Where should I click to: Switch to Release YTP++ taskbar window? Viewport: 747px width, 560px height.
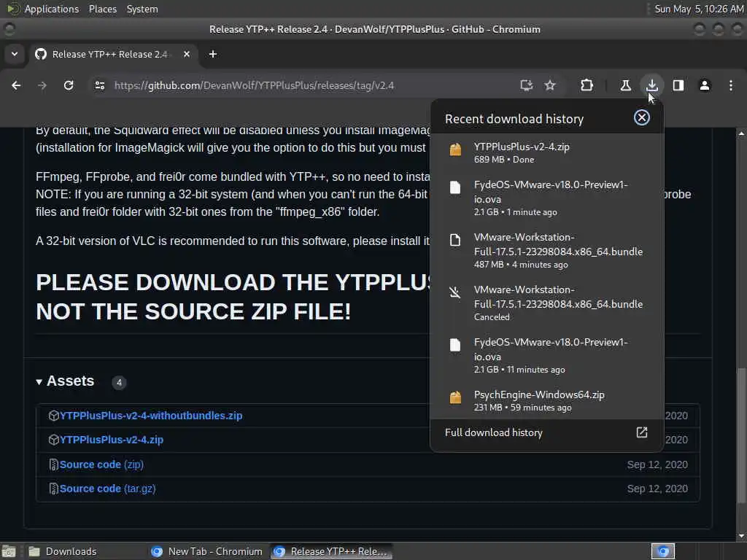[332, 551]
